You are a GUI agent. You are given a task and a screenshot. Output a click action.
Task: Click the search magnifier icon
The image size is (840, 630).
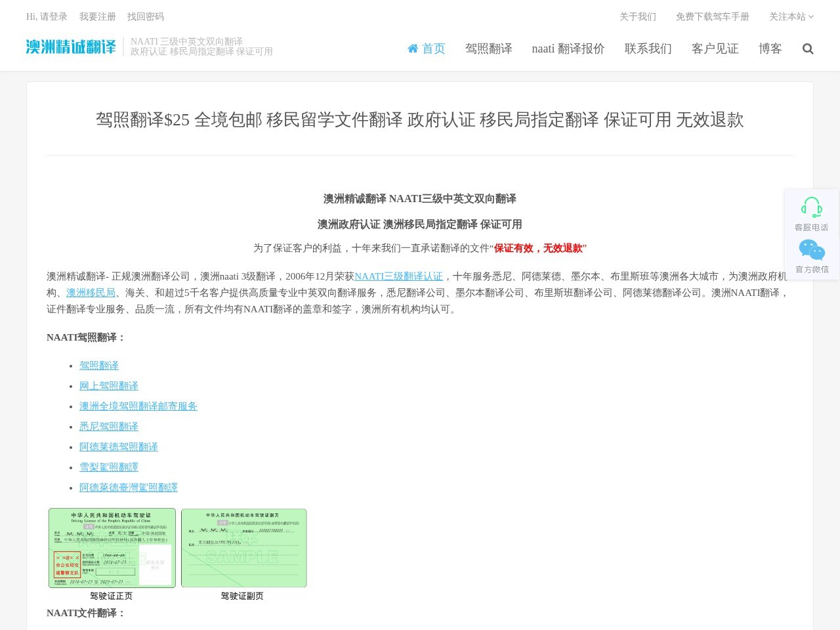click(x=808, y=49)
